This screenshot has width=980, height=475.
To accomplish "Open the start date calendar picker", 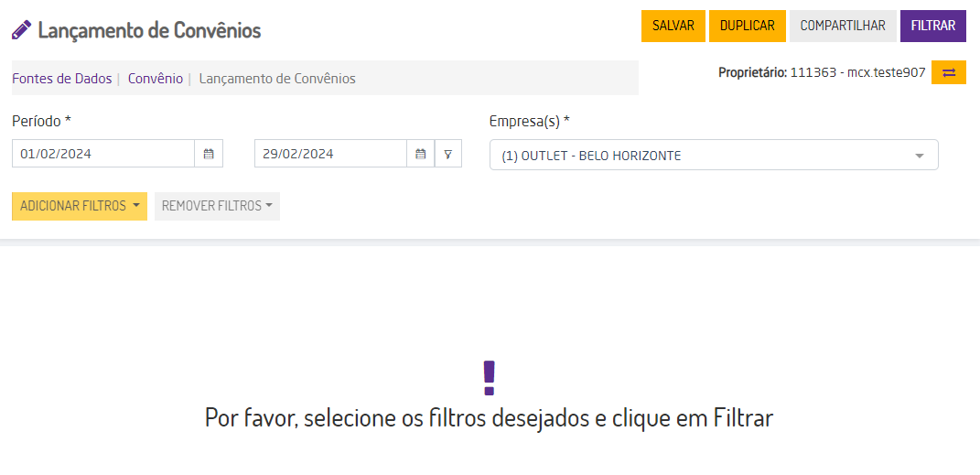I will point(209,154).
